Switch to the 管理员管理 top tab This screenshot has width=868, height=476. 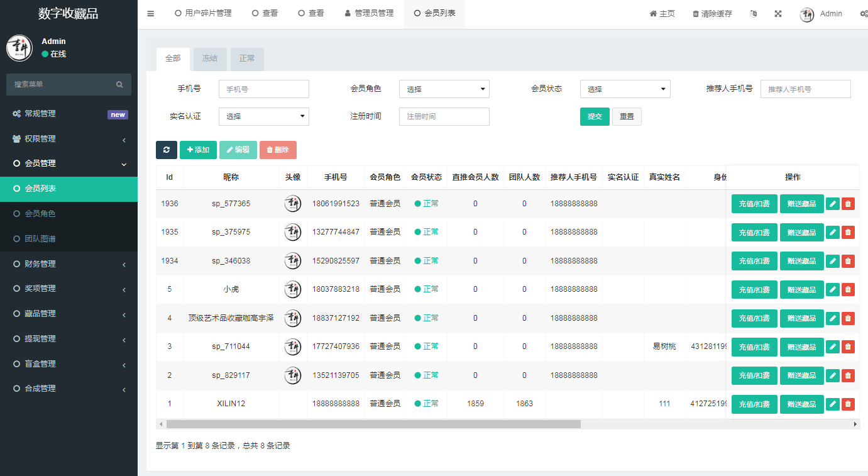click(x=369, y=13)
